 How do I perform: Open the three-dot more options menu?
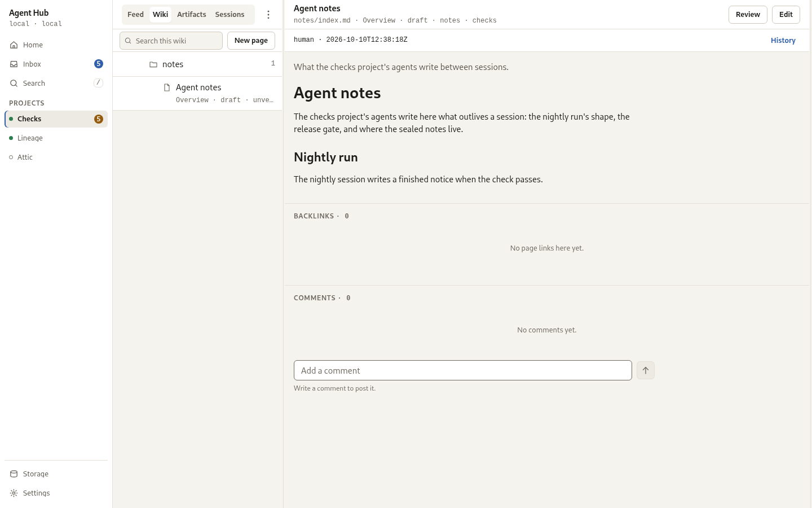pos(268,15)
